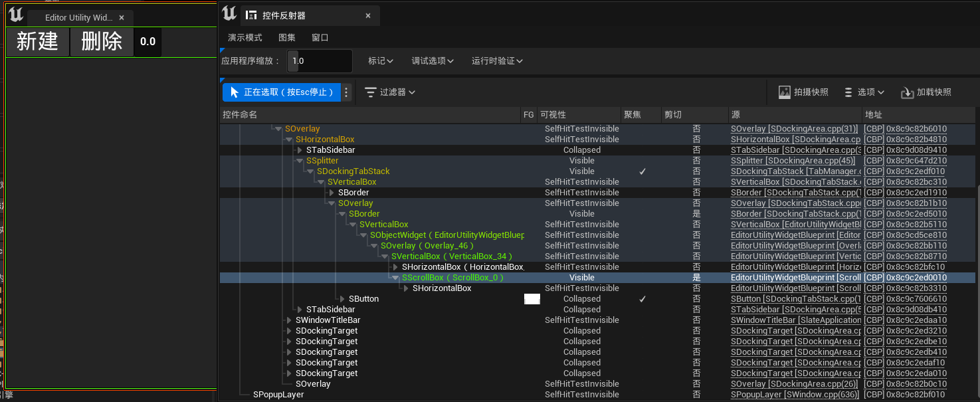980x402 pixels.
Task: Click the 控件反射器 tab icon
Action: (x=251, y=15)
